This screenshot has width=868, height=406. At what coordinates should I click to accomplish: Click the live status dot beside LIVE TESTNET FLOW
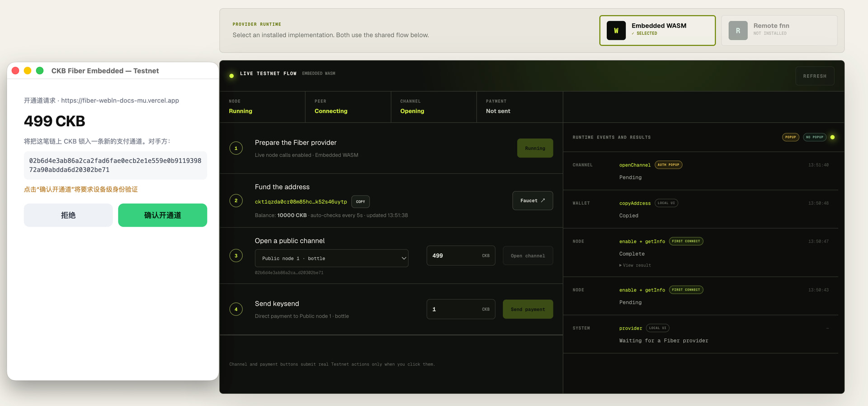tap(231, 76)
